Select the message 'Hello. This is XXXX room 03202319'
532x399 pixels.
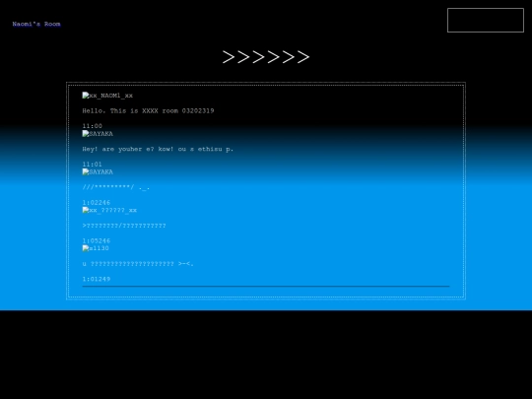coord(148,111)
